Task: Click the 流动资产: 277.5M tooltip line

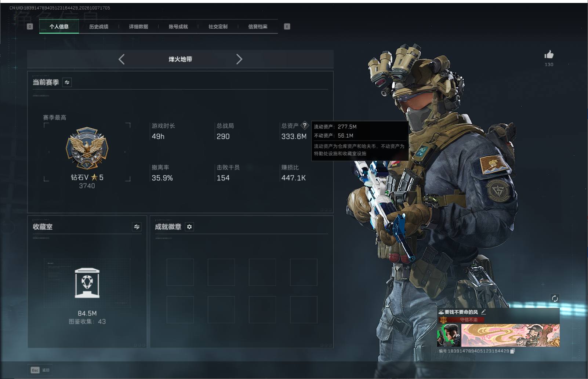Action: 335,127
